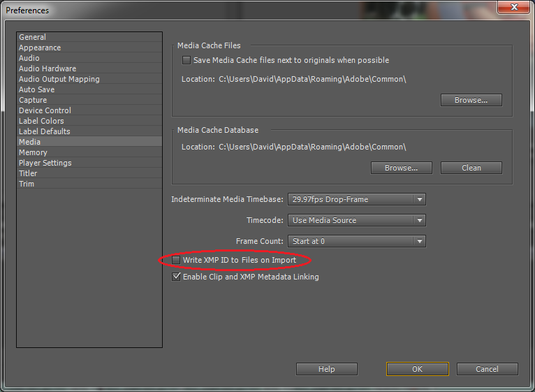Browse for Media Cache Files location
The width and height of the screenshot is (535, 392).
tap(471, 100)
